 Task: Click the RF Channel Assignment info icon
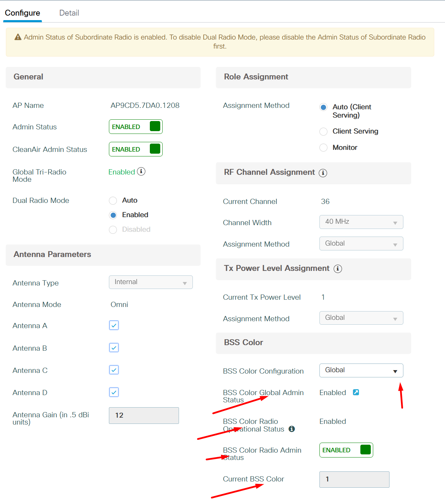[323, 173]
